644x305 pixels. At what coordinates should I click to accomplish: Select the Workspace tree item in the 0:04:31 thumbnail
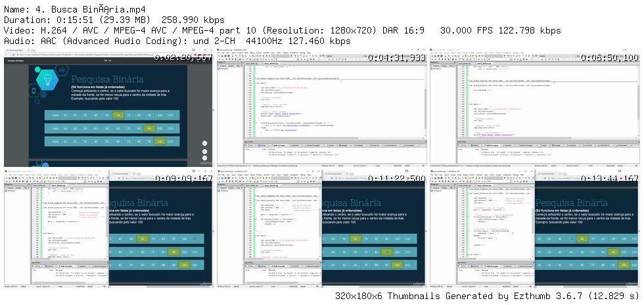223,68
